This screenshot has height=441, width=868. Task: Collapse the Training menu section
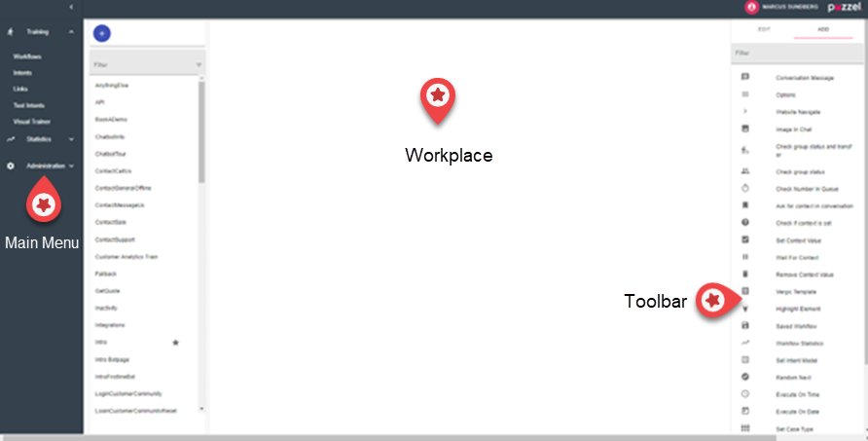point(71,32)
